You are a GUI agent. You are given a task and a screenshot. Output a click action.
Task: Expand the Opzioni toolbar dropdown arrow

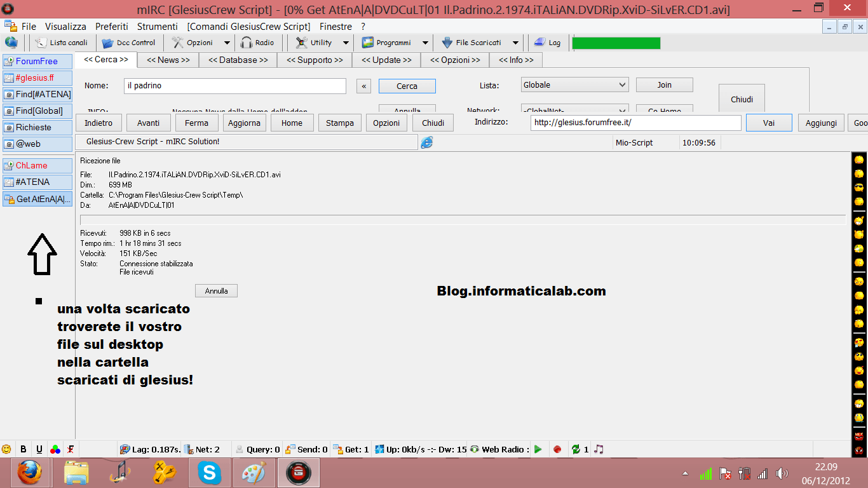coord(227,43)
